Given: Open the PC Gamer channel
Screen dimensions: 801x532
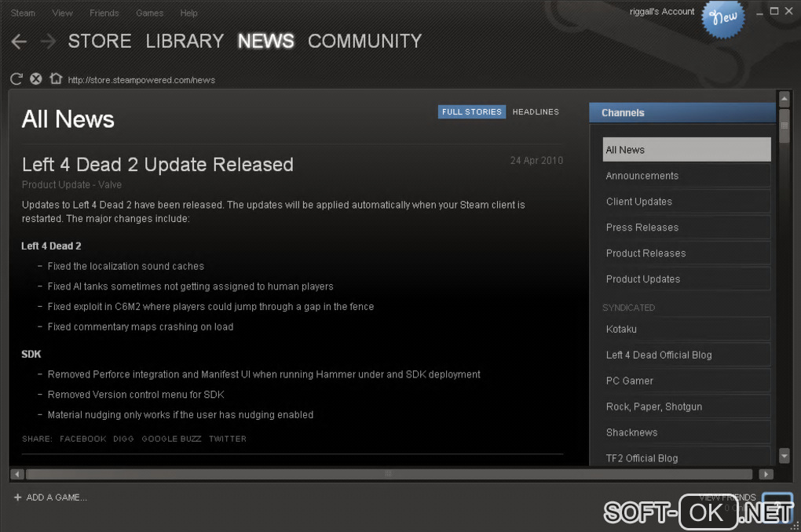Looking at the screenshot, I should click(686, 381).
